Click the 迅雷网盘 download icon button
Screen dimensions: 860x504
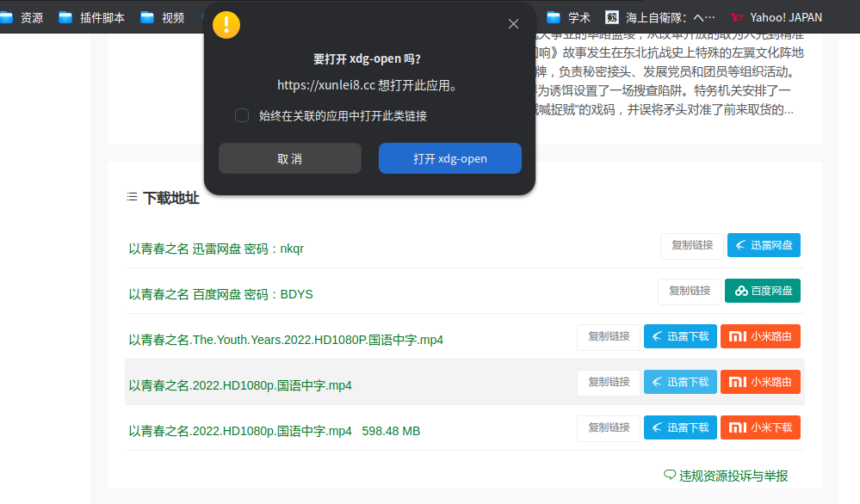(x=763, y=245)
